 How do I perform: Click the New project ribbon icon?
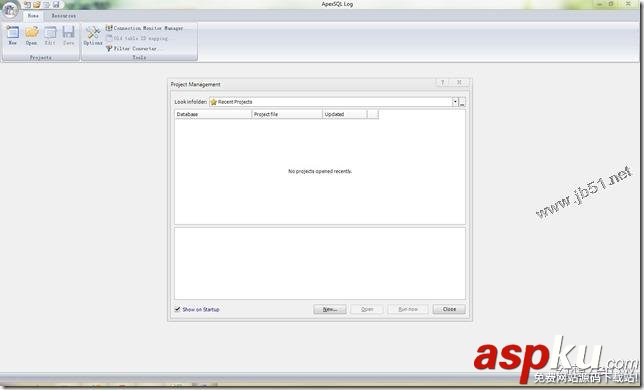point(13,35)
